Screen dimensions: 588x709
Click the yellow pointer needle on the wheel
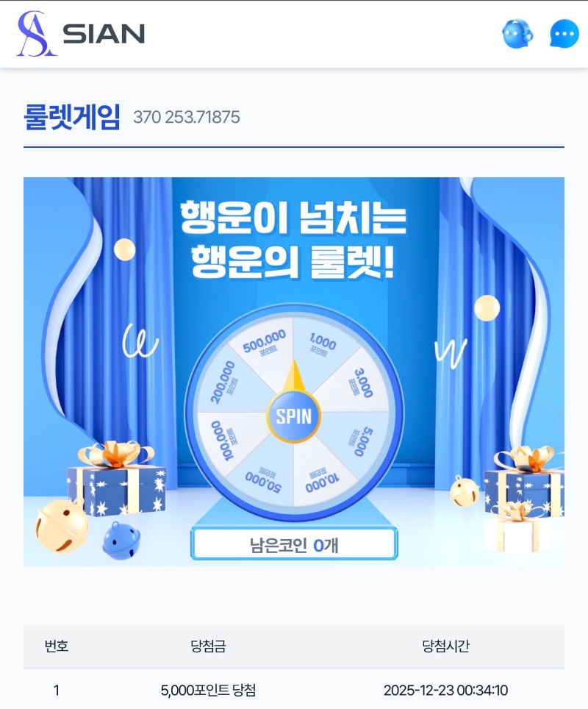[x=294, y=375]
